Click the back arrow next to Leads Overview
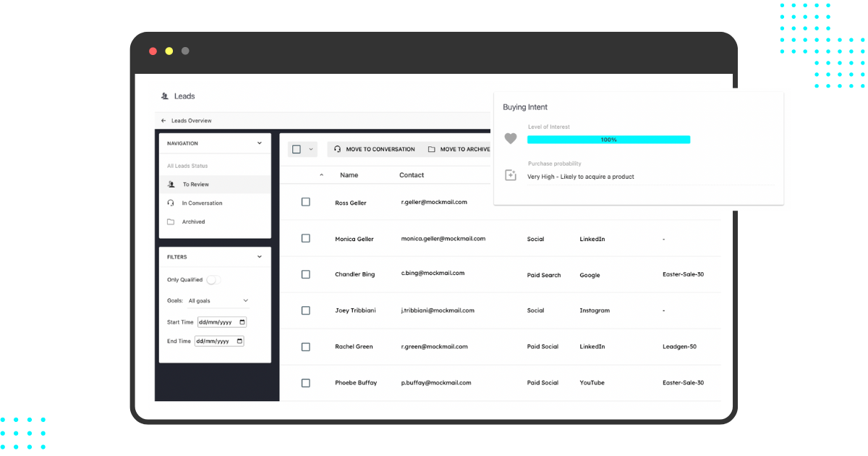This screenshot has height=456, width=868. [163, 120]
